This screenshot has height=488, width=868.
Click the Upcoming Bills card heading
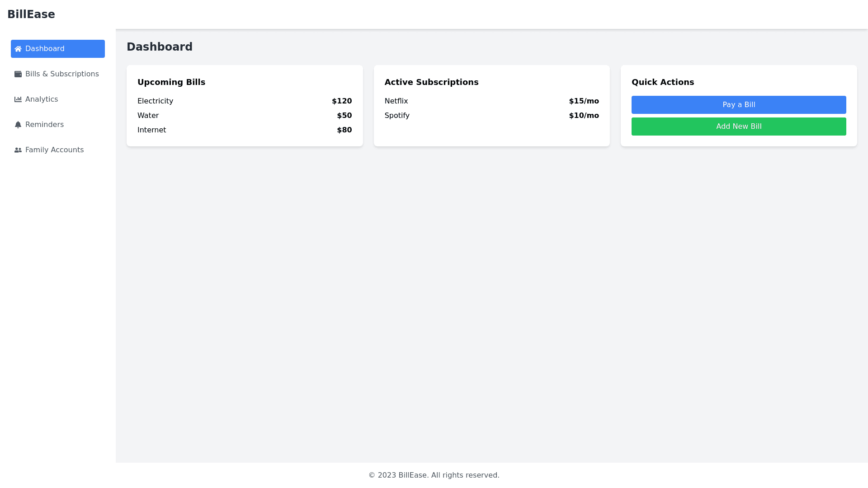click(x=171, y=82)
